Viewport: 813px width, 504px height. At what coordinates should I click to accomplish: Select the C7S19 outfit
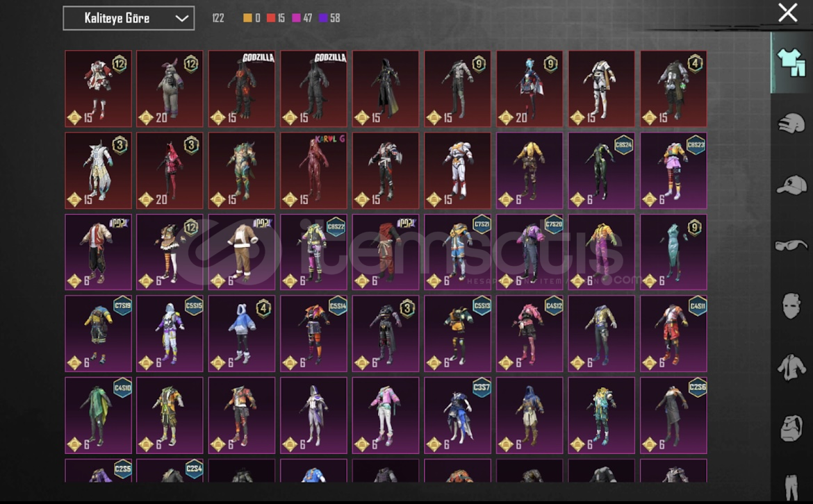click(98, 334)
